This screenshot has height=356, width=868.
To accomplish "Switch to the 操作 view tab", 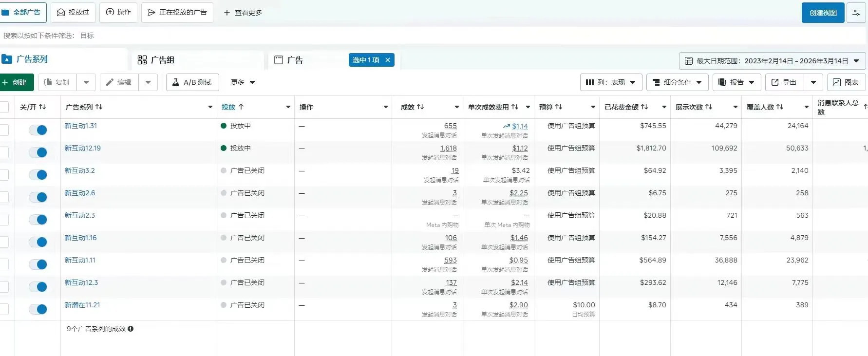I will click(118, 12).
